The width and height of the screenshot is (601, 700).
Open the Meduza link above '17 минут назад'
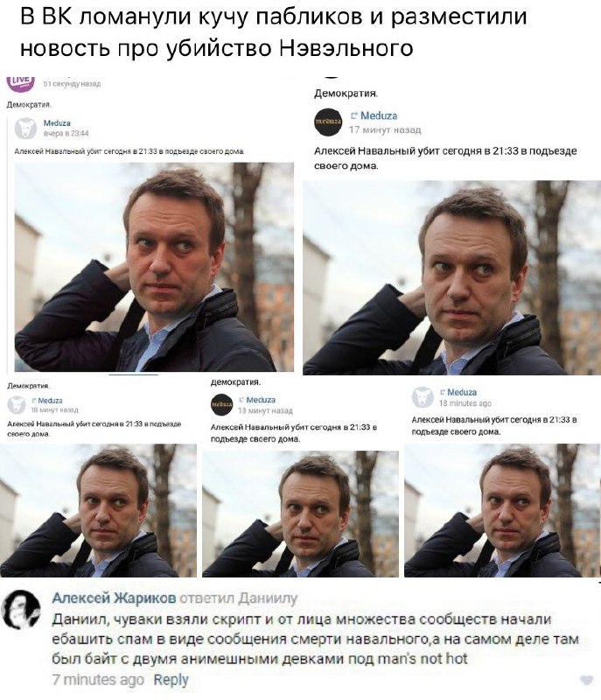(x=378, y=116)
